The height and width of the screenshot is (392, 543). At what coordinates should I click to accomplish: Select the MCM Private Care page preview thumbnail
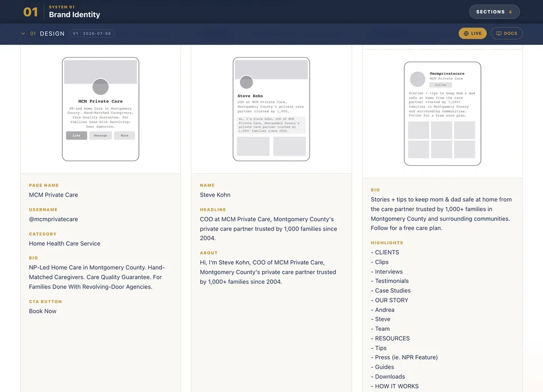pos(100,109)
